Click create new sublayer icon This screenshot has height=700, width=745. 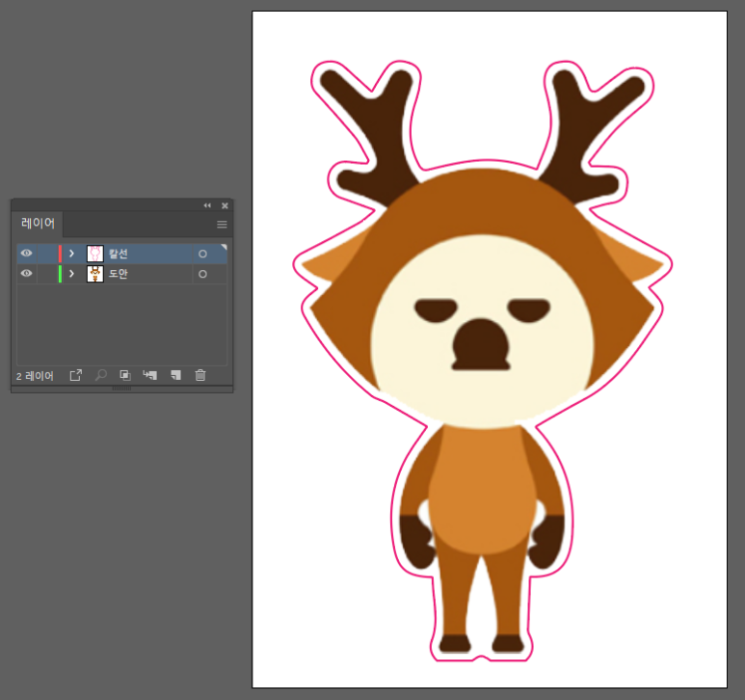tap(150, 375)
